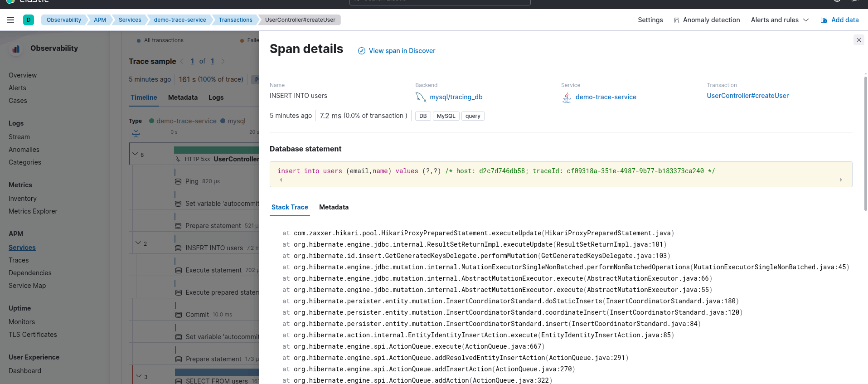Open Categories under Logs
The width and height of the screenshot is (868, 384).
coord(25,162)
